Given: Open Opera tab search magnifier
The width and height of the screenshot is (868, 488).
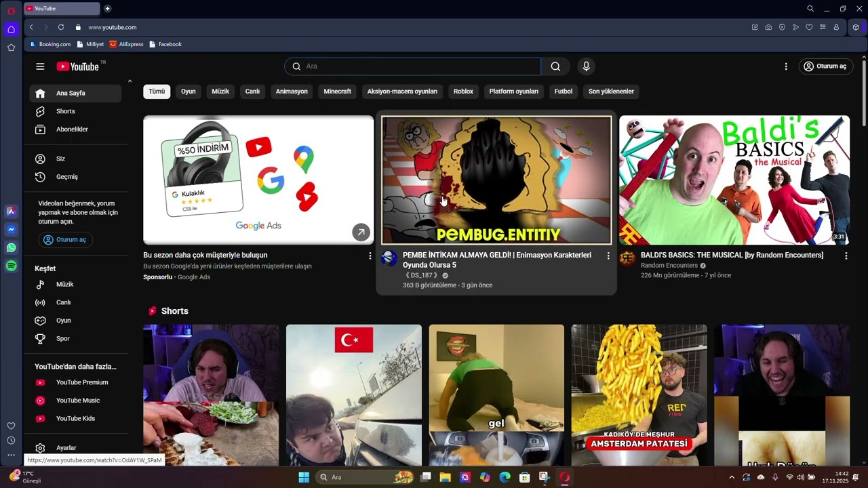Looking at the screenshot, I should 810,9.
